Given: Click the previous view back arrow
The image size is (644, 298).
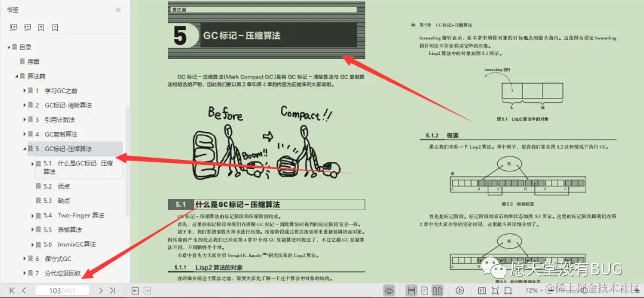Looking at the screenshot, I should (x=135, y=291).
